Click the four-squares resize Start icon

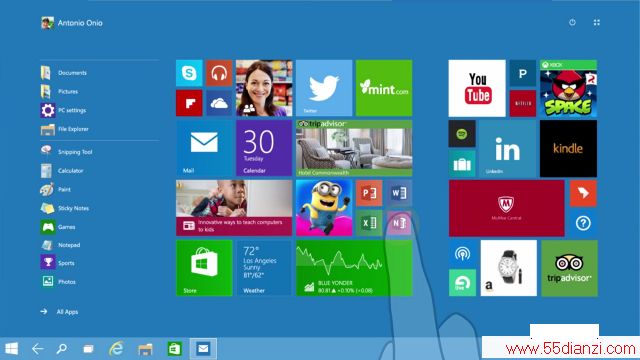[x=597, y=22]
